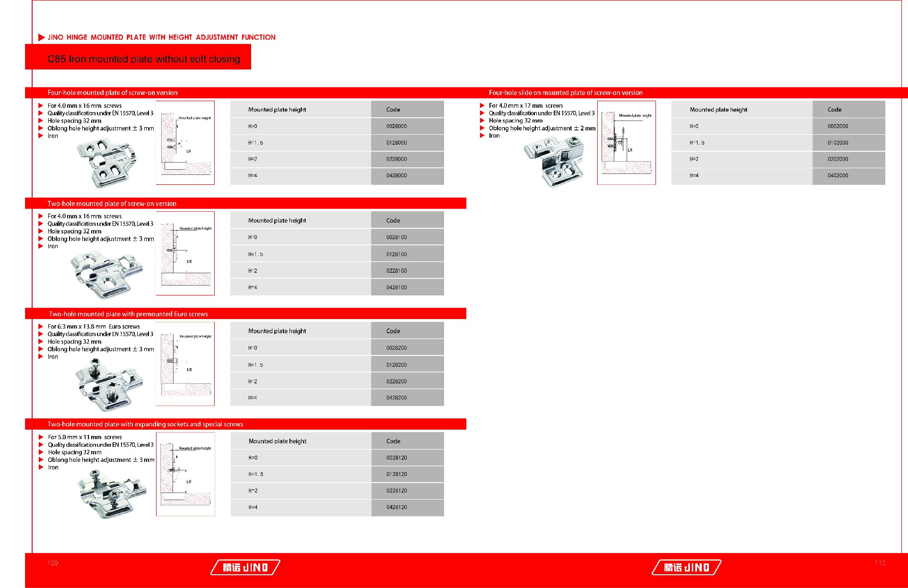
Task: Click code 0028000 in first table
Action: click(x=396, y=126)
